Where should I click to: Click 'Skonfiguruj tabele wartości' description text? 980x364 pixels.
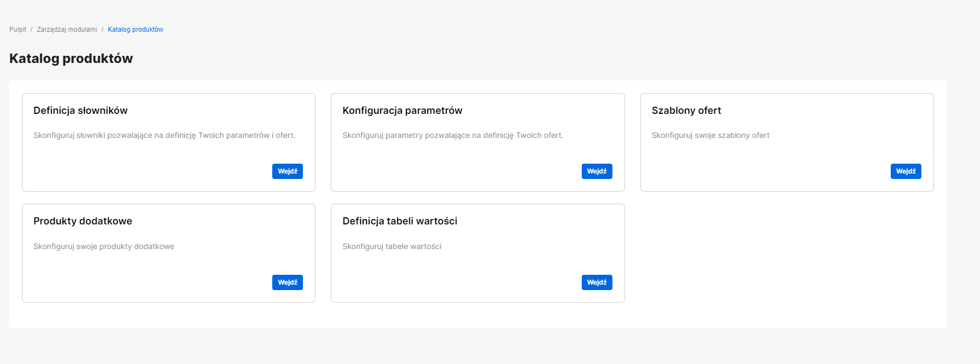pyautogui.click(x=392, y=246)
